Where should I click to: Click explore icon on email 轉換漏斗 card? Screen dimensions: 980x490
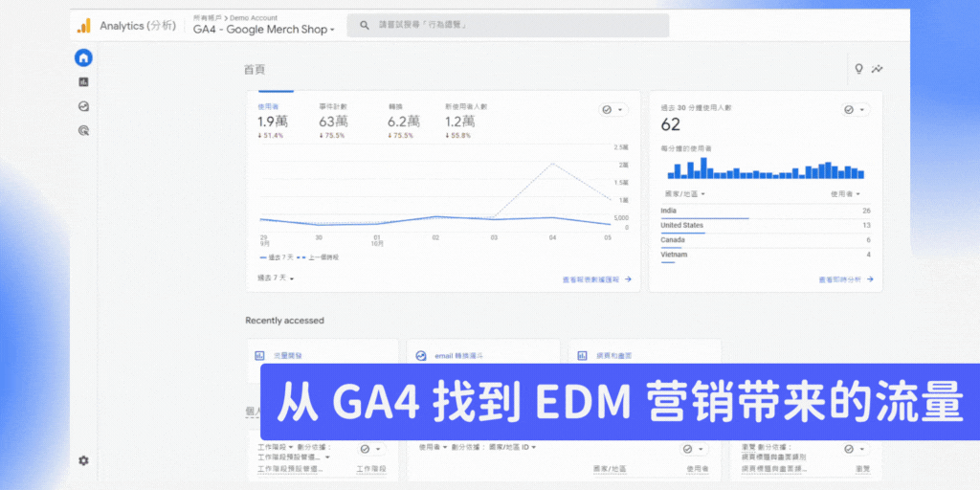click(x=421, y=356)
